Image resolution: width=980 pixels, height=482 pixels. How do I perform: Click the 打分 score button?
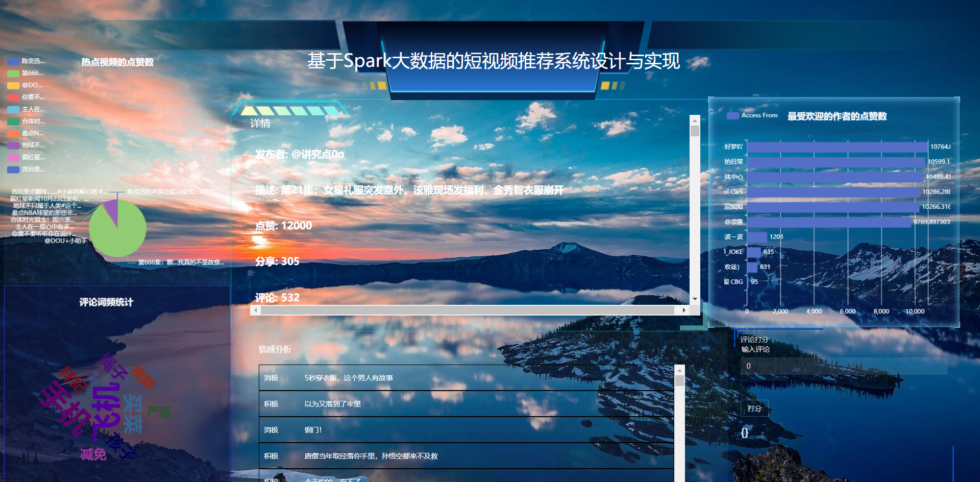click(754, 408)
